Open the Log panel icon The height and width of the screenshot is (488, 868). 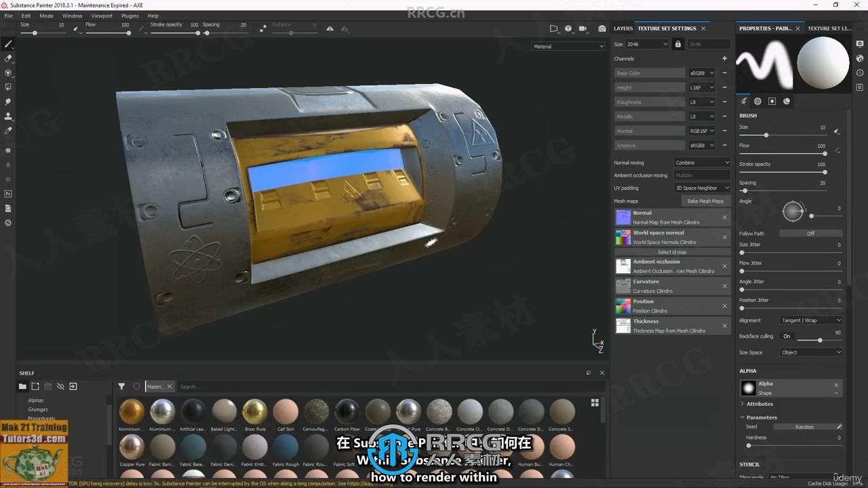pyautogui.click(x=859, y=87)
